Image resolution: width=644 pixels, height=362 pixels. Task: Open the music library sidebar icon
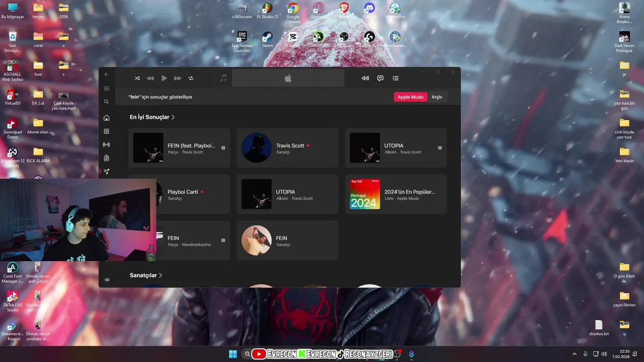coord(106,158)
